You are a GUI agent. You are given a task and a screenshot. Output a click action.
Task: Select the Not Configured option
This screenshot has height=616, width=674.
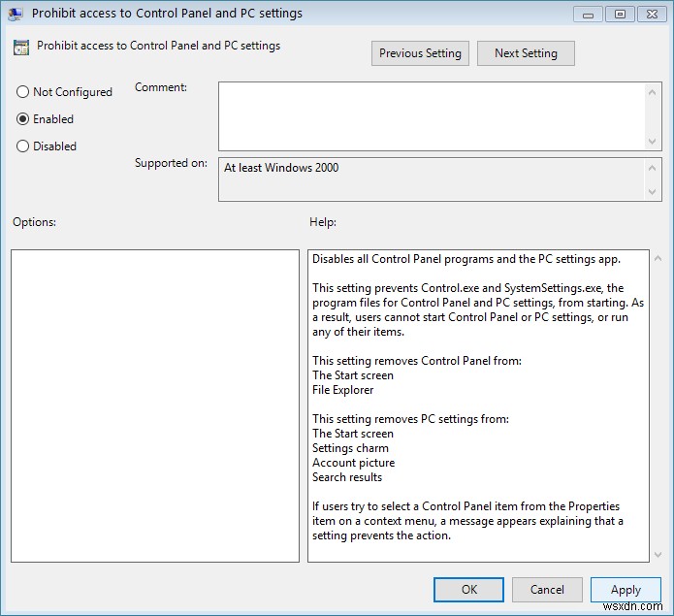coord(23,92)
